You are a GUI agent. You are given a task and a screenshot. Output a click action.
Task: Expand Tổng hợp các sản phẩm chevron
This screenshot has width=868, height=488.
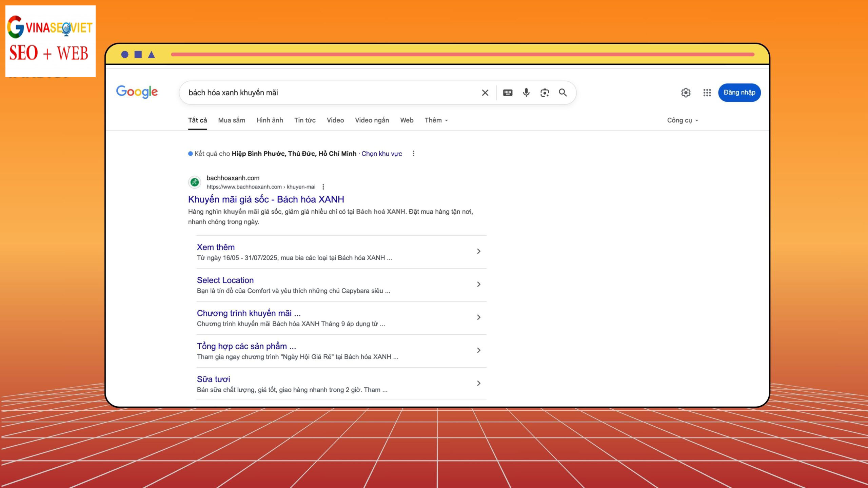479,350
